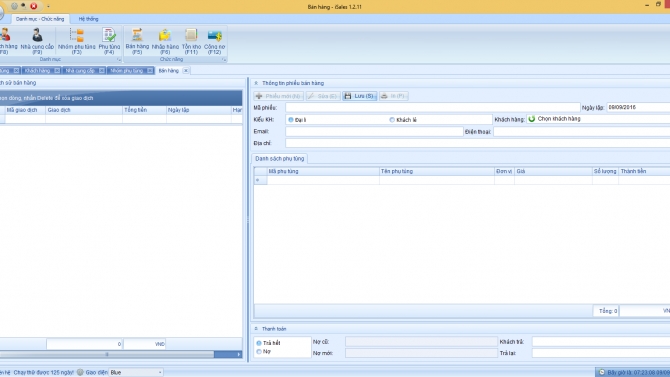Launch the Bán hàng (F5) sales function
Screen dimensions: 670x377
(137, 41)
